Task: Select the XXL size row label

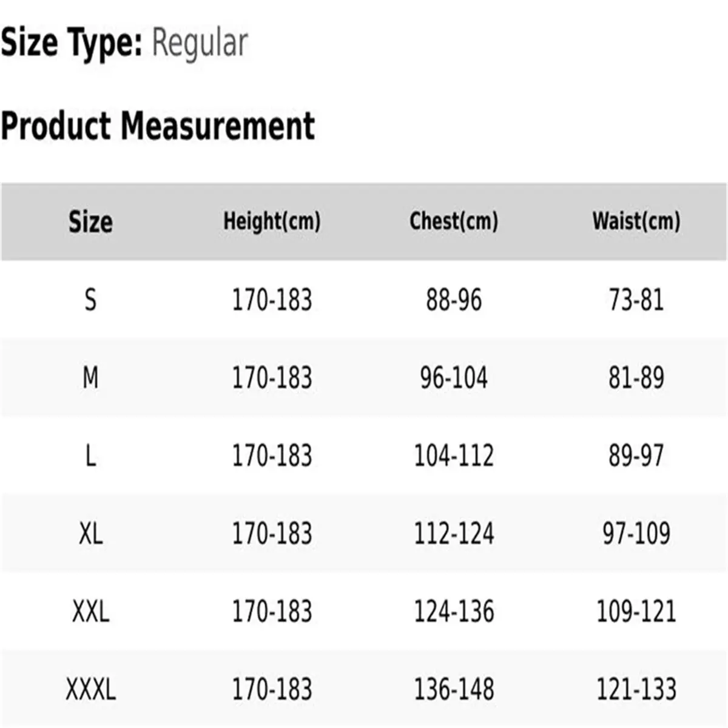Action: [x=90, y=612]
